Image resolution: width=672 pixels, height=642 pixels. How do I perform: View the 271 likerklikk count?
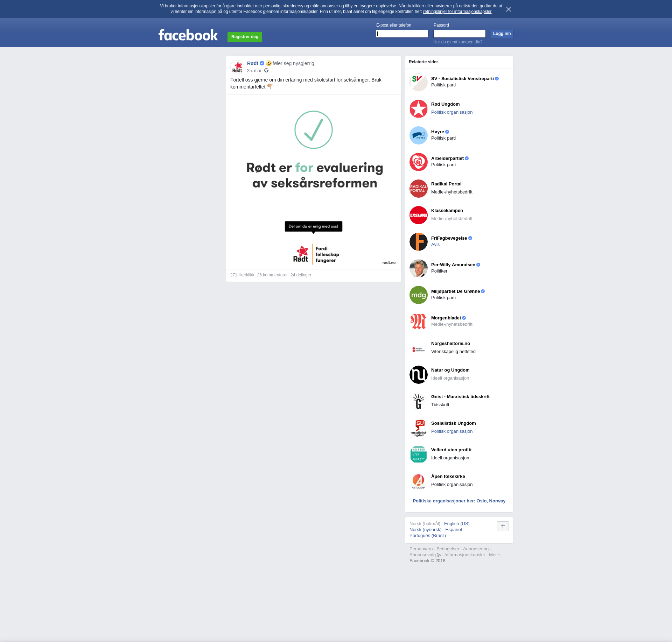[x=242, y=275]
